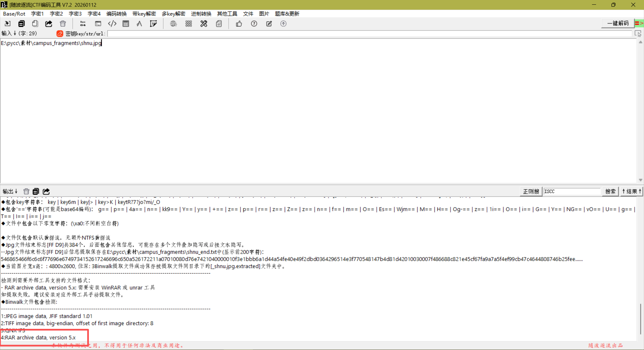
Task: Click the top toolbar trash clear icon
Action: tap(63, 23)
